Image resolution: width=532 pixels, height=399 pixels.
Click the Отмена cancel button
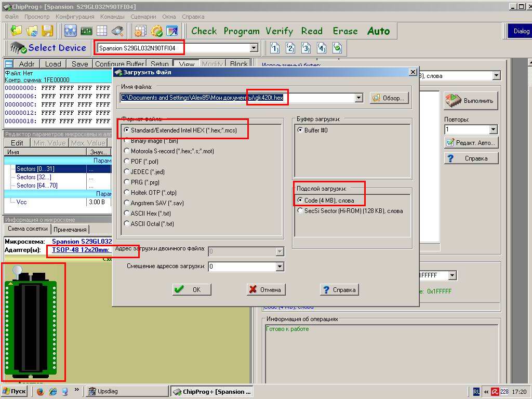pyautogui.click(x=266, y=290)
